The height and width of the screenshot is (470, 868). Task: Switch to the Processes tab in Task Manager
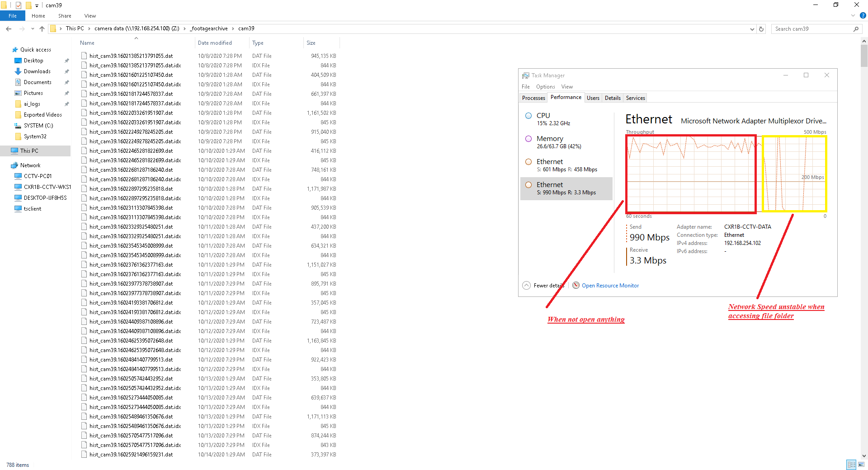[x=533, y=98]
